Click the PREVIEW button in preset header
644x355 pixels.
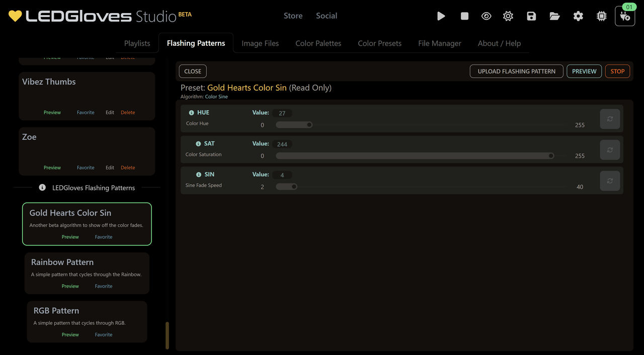point(584,71)
